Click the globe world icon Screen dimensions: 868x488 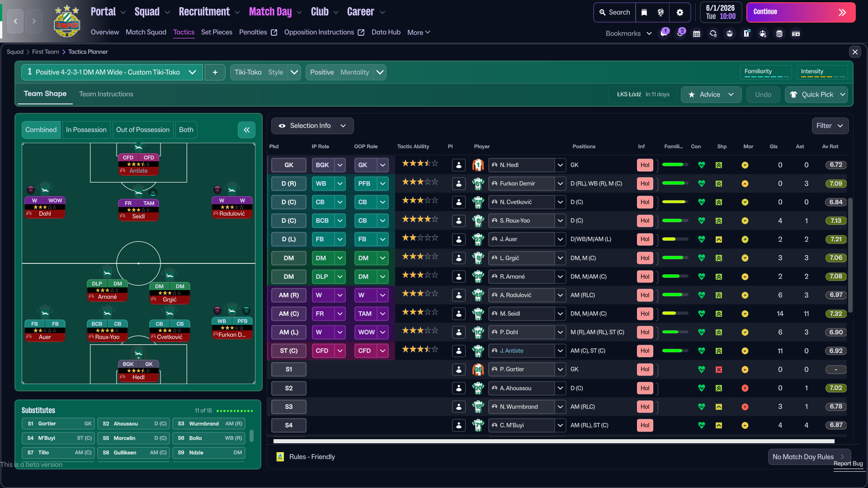coord(660,12)
